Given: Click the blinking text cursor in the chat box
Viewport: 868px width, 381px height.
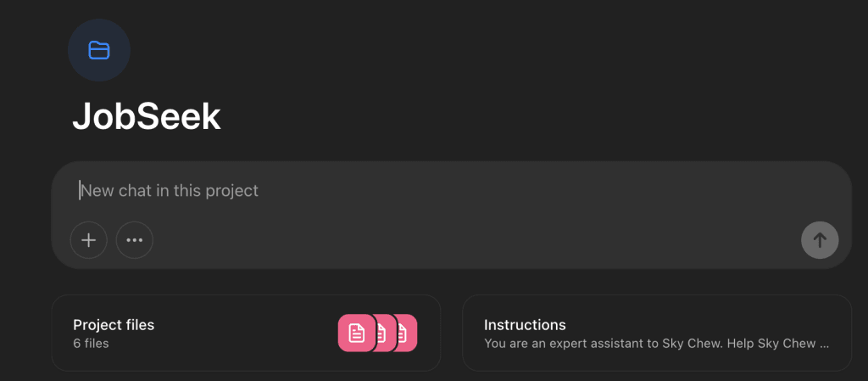Looking at the screenshot, I should 80,190.
